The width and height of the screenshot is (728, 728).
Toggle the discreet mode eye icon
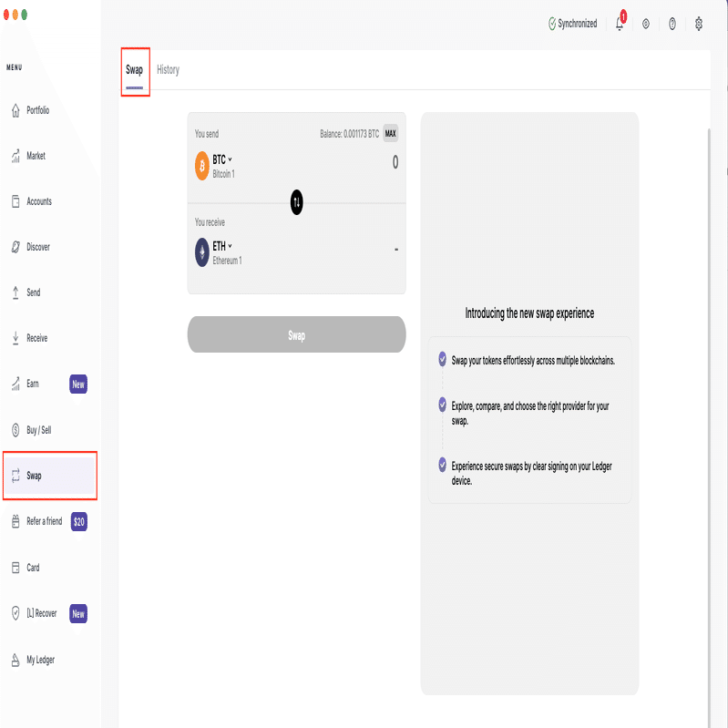646,24
